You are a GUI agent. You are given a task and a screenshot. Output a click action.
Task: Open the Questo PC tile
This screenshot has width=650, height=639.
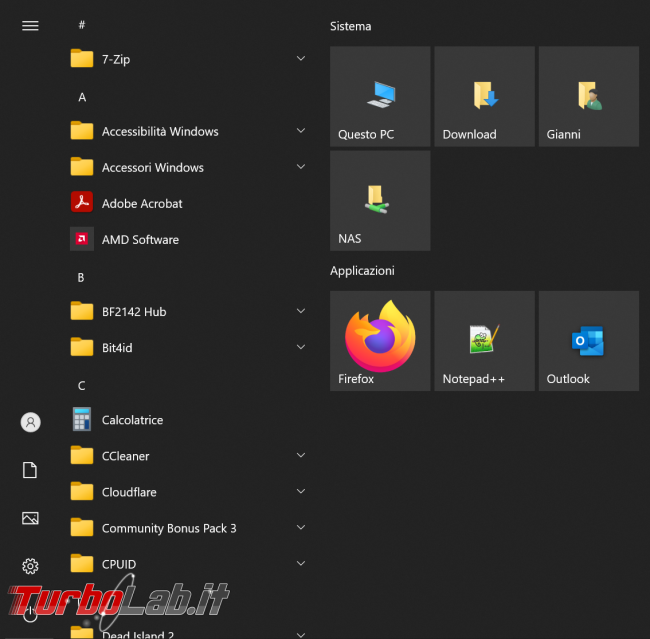(x=380, y=96)
